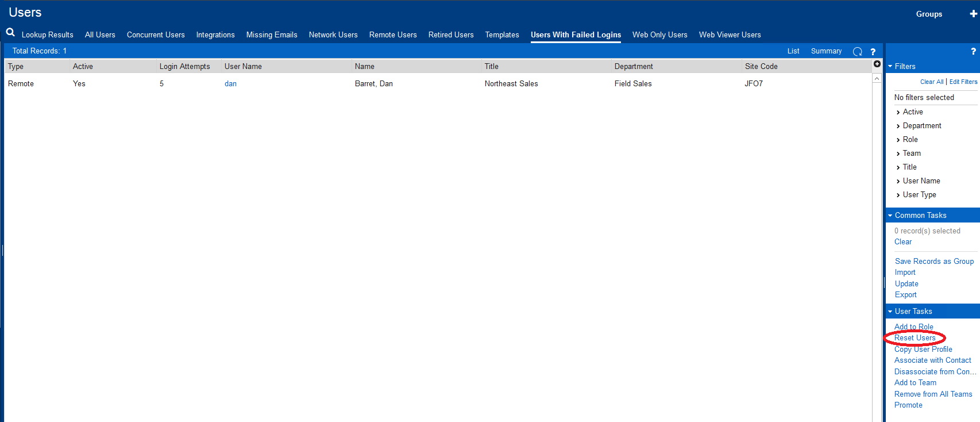Switch to the All Users tab
The width and height of the screenshot is (980, 422).
pos(100,34)
